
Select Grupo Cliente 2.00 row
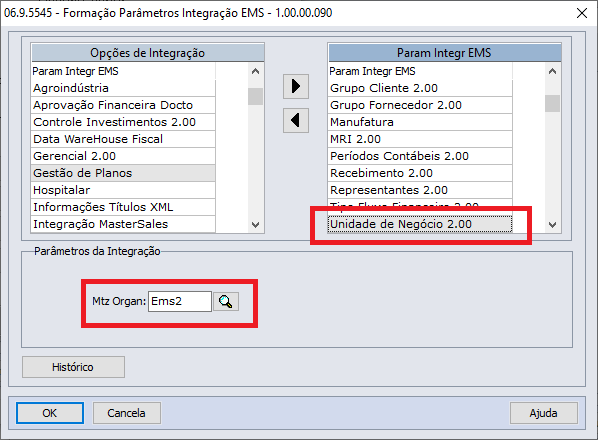[420, 88]
